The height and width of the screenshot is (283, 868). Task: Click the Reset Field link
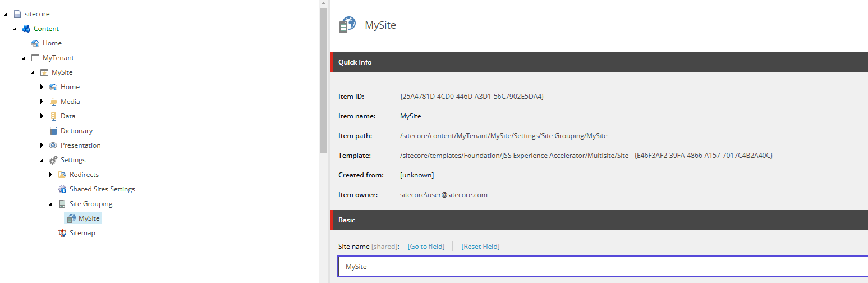480,246
